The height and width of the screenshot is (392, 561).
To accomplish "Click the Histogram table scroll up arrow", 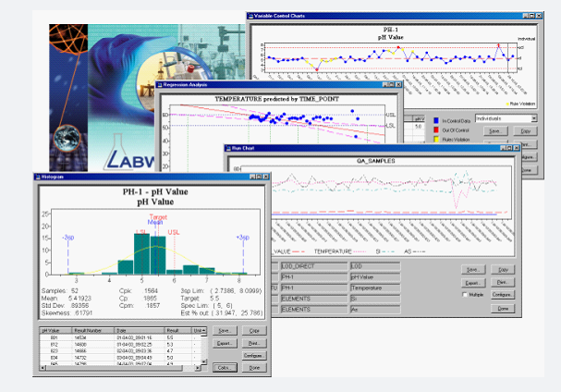I will [204, 330].
